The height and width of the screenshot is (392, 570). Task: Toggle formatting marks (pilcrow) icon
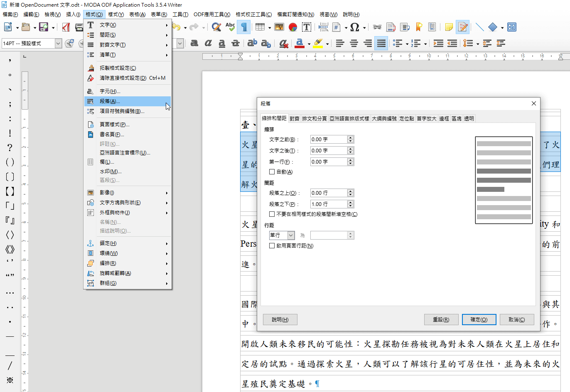tap(244, 27)
